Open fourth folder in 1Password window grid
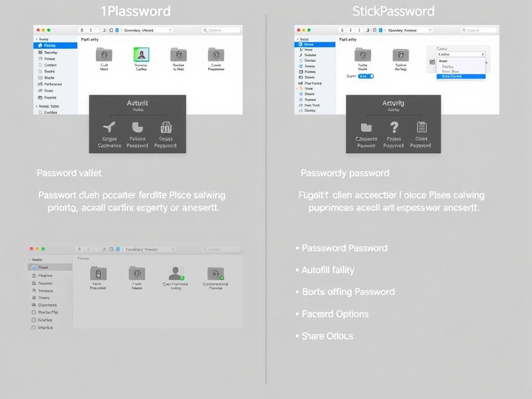 (x=216, y=55)
